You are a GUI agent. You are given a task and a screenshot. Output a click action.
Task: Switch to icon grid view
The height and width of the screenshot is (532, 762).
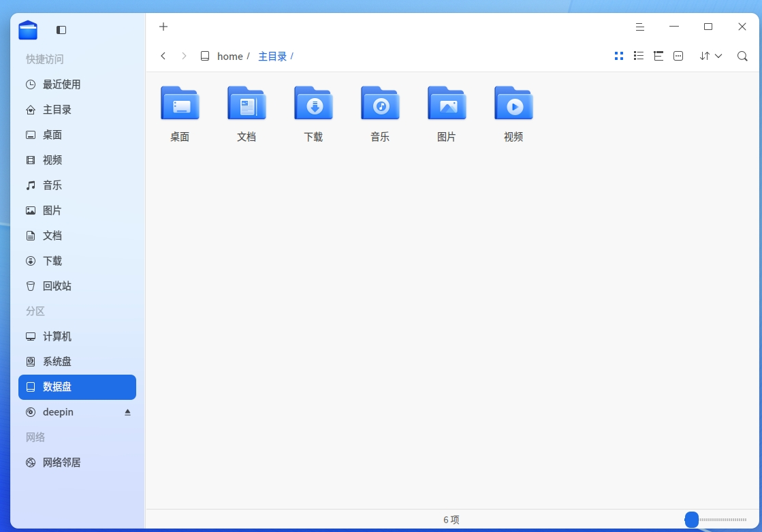(x=618, y=56)
